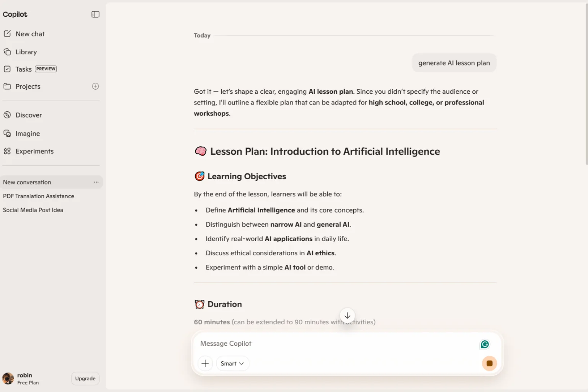The image size is (588, 392).
Task: Open the Library section
Action: [x=20, y=52]
